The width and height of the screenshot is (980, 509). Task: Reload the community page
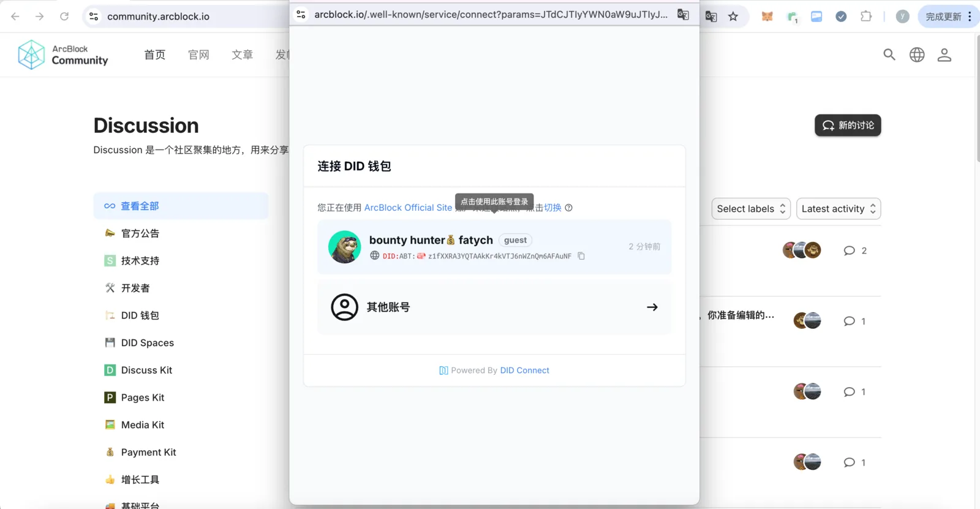click(64, 17)
